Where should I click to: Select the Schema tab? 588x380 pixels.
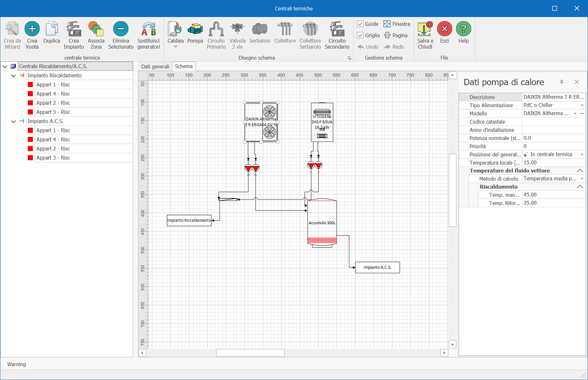tap(184, 66)
